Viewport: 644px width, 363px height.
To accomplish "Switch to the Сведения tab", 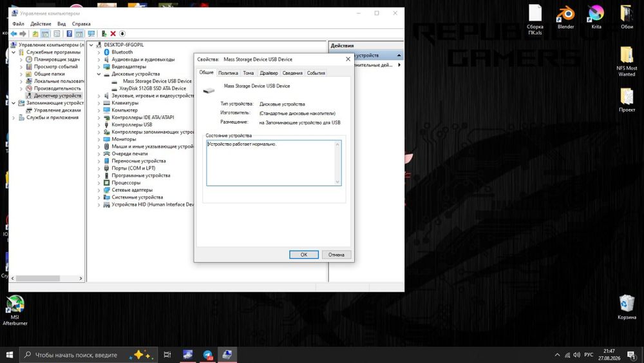I will pyautogui.click(x=292, y=73).
